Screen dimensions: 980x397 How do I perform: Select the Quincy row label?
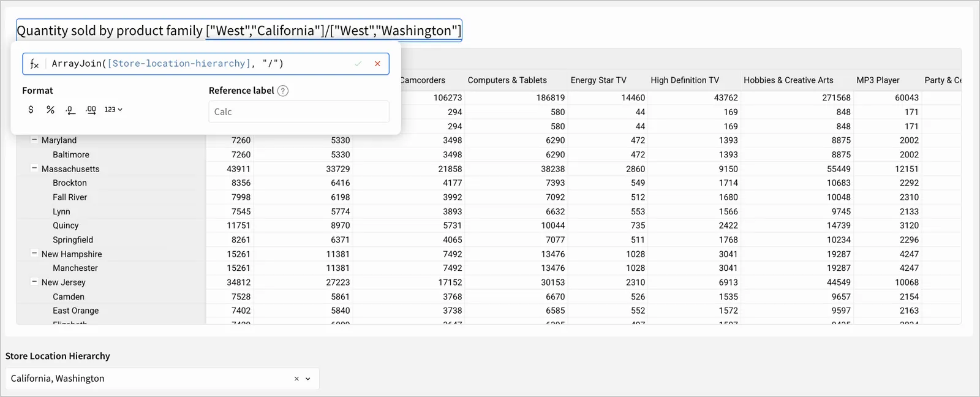click(66, 225)
